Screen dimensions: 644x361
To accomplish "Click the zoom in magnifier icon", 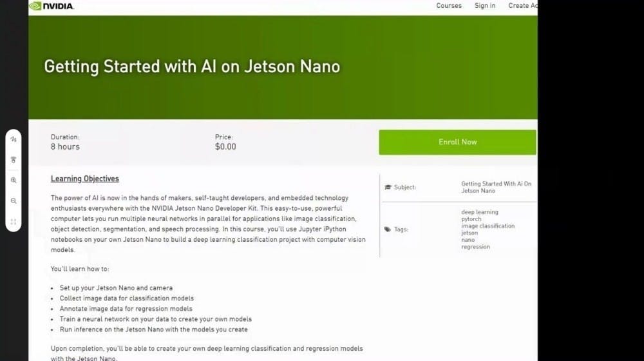I will [x=14, y=180].
